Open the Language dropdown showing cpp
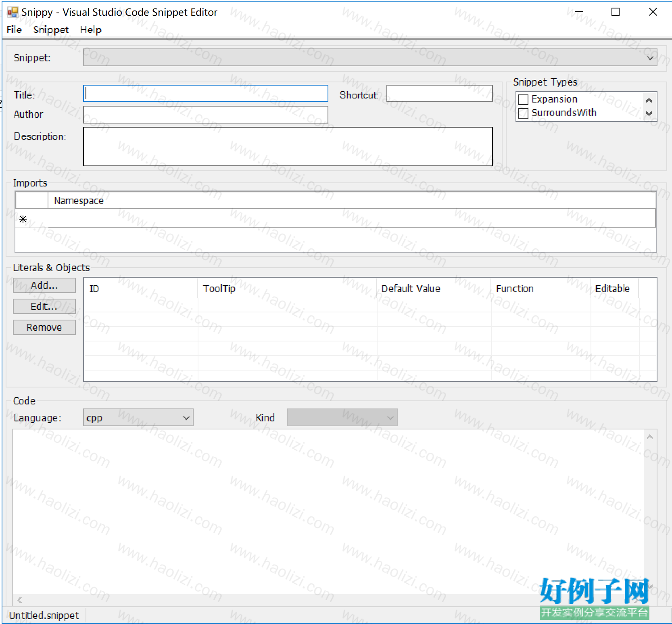The image size is (672, 624). [x=138, y=418]
